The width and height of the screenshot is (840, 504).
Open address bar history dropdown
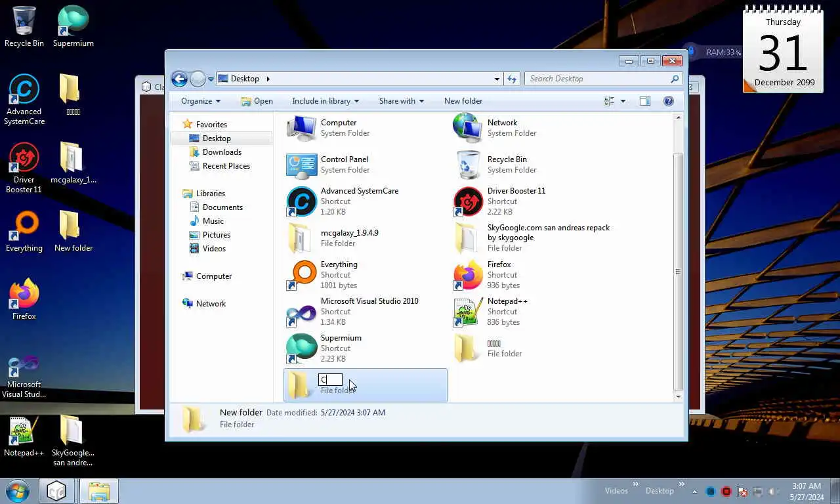coord(497,79)
